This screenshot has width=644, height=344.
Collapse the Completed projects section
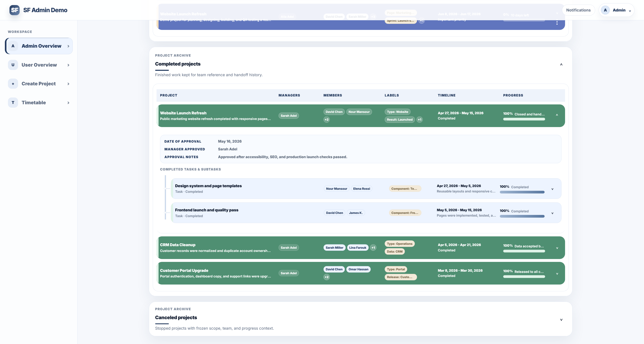561,64
